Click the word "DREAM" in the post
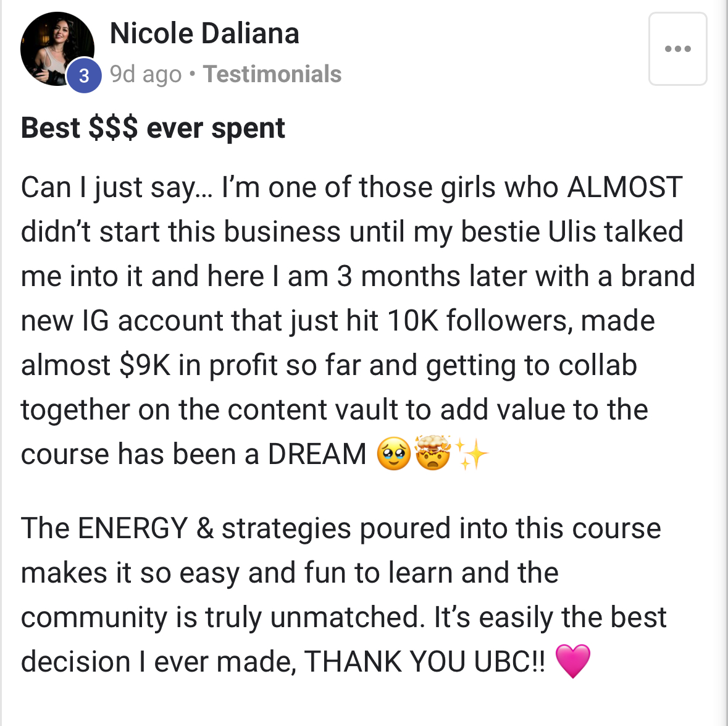The image size is (728, 726). (317, 454)
